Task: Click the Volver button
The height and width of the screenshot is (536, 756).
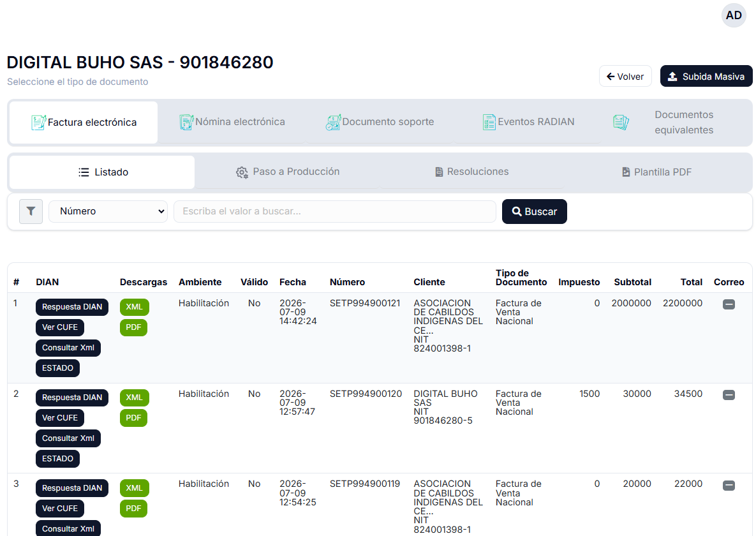Action: pyautogui.click(x=625, y=76)
